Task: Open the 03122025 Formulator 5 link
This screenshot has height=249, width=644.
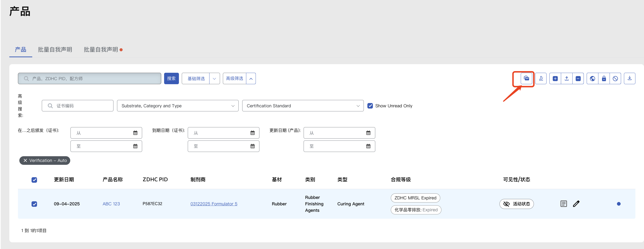Action: point(214,204)
